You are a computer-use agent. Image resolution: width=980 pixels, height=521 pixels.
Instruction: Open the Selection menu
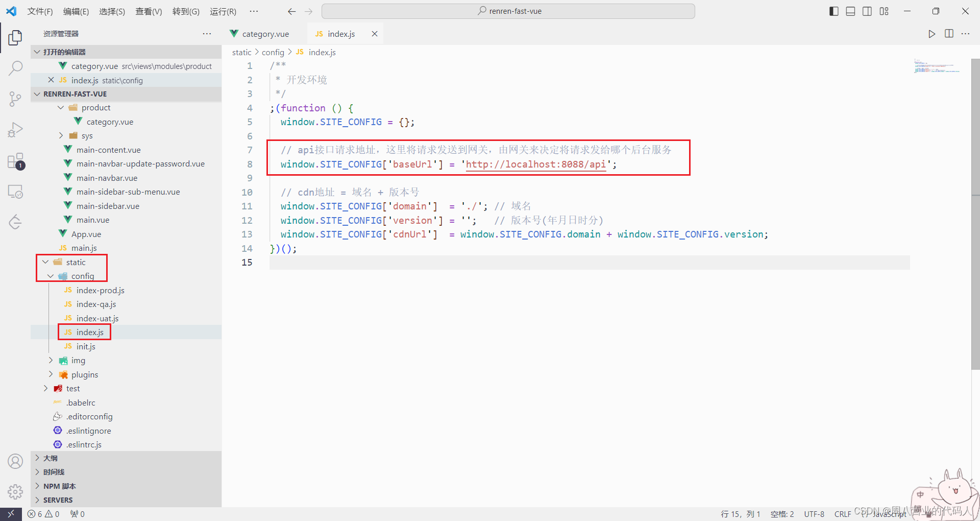pyautogui.click(x=112, y=11)
